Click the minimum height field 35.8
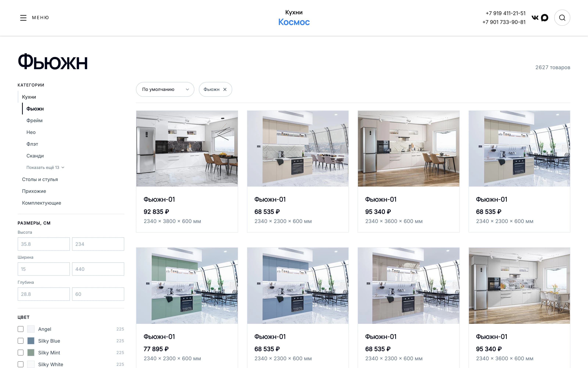This screenshot has height=368, width=588. click(x=44, y=244)
